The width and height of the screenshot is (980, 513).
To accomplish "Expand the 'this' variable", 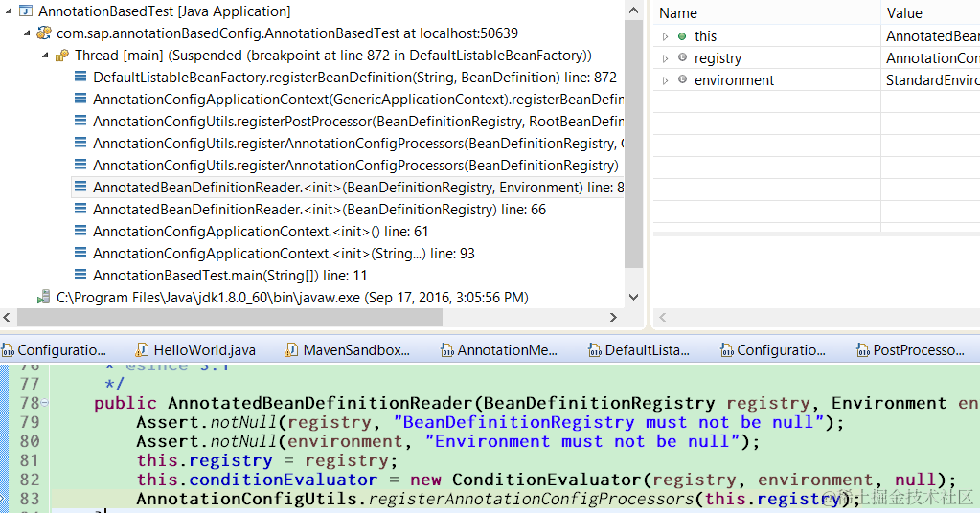I will pos(666,36).
